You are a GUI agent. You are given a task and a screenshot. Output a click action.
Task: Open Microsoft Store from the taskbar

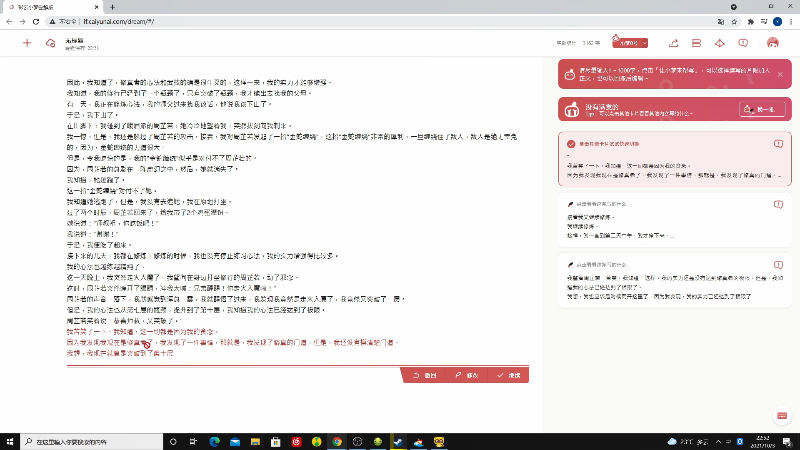click(x=276, y=441)
